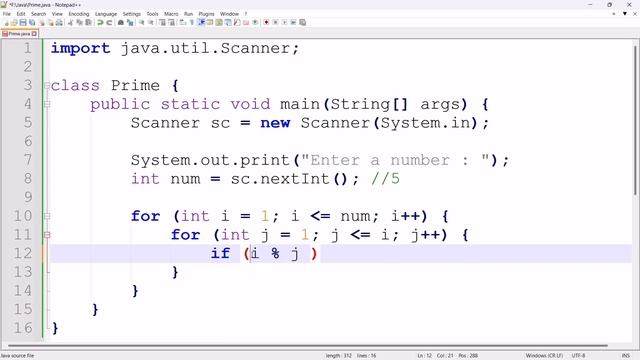Click UTF-8 encoding in status bar
This screenshot has width=640, height=360.
(x=578, y=356)
